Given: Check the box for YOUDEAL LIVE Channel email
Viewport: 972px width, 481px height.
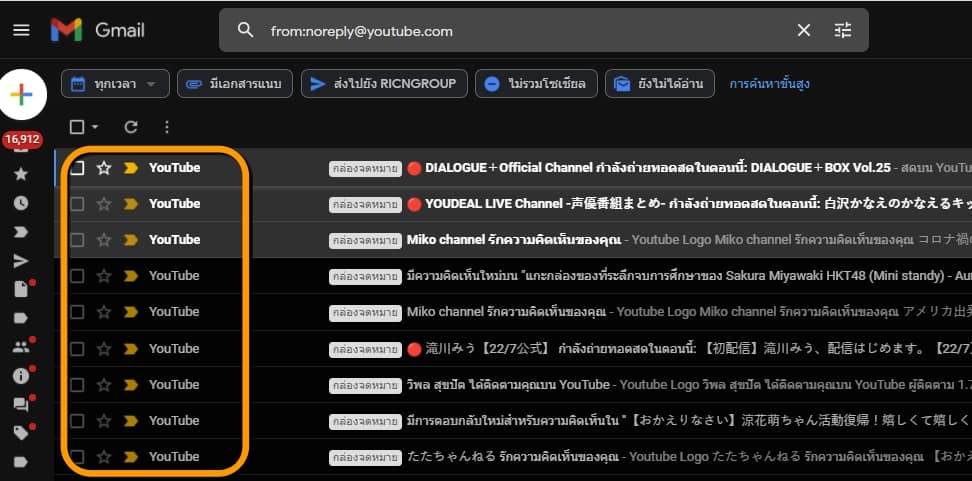Looking at the screenshot, I should coord(77,204).
